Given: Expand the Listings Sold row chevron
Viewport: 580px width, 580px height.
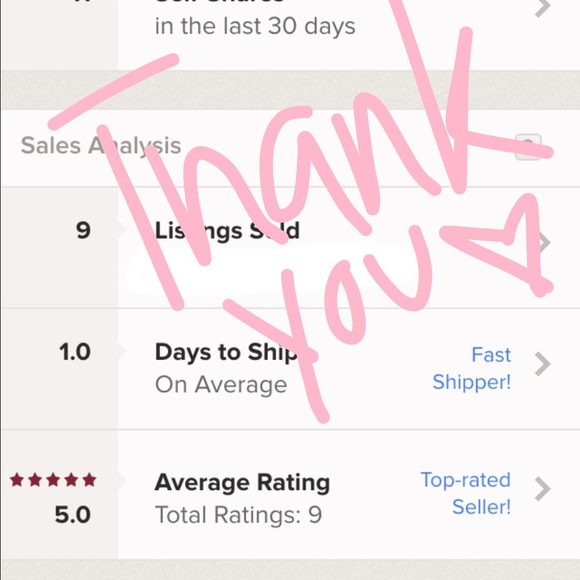Looking at the screenshot, I should pyautogui.click(x=545, y=242).
